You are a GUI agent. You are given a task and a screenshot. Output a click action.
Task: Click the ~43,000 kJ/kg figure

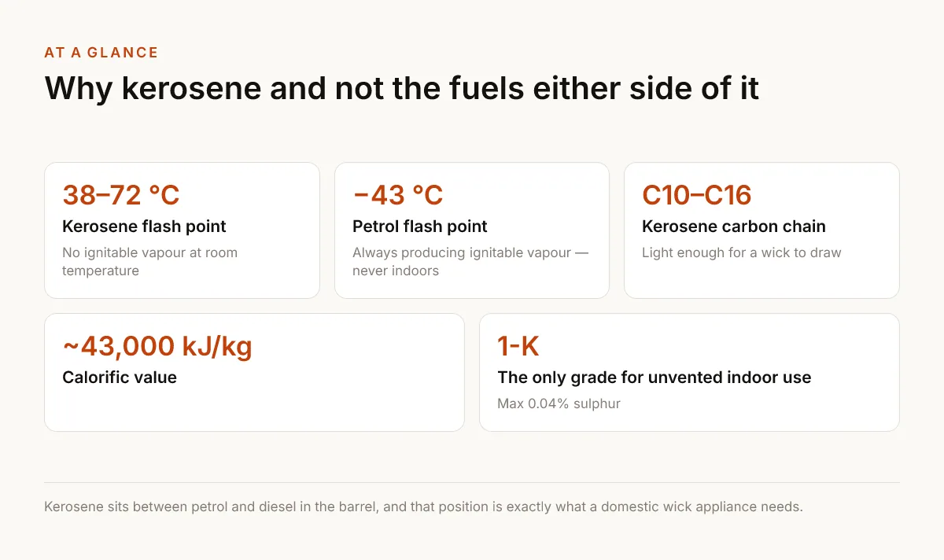(157, 346)
